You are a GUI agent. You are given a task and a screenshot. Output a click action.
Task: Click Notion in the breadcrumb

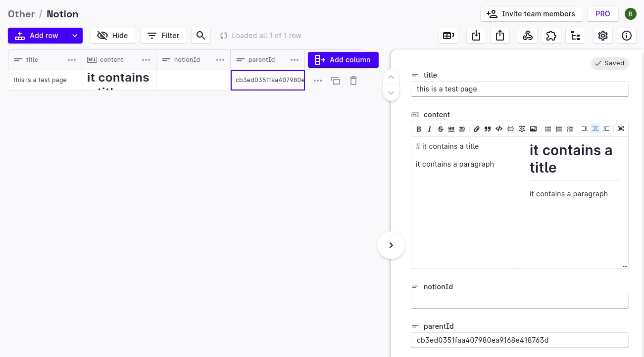62,14
